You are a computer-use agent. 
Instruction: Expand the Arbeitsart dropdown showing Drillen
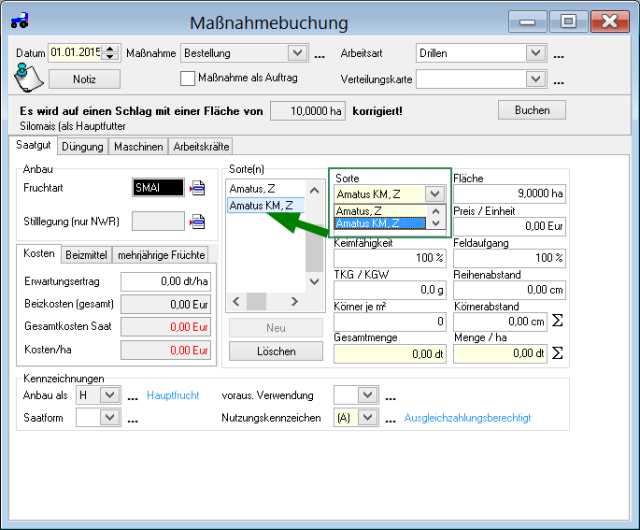536,53
